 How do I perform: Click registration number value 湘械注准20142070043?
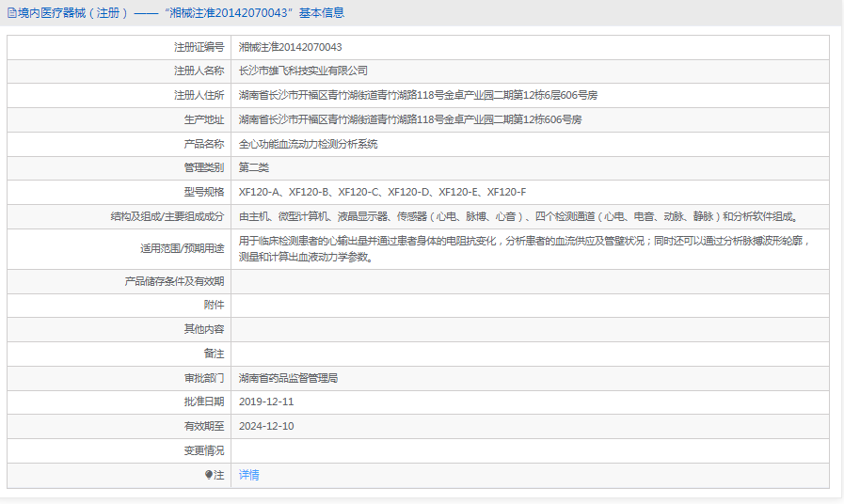(x=290, y=47)
